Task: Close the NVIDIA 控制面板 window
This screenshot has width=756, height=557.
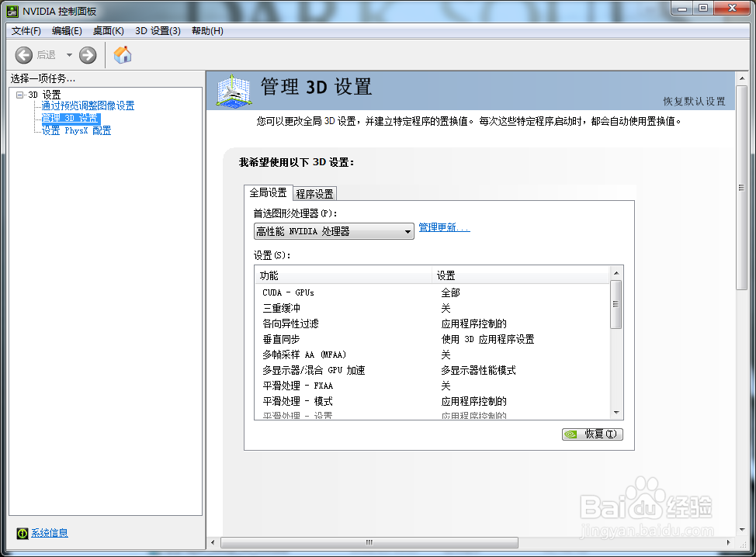Action: [732, 9]
